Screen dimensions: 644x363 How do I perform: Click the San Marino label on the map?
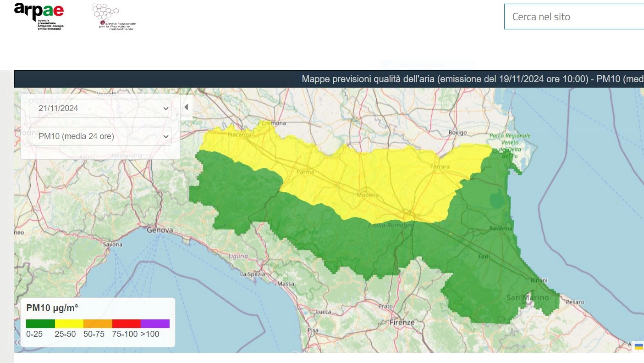click(x=527, y=298)
